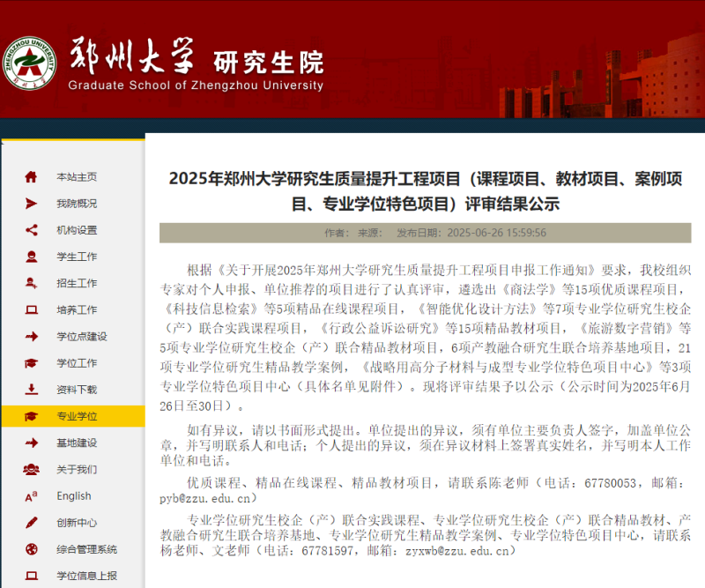
Task: Select 学生工作 from the sidebar
Action: click(x=77, y=257)
